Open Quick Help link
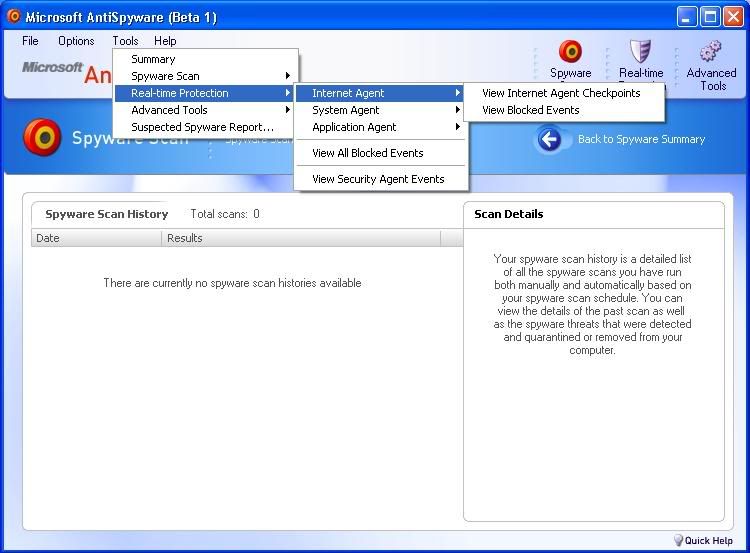 (708, 541)
